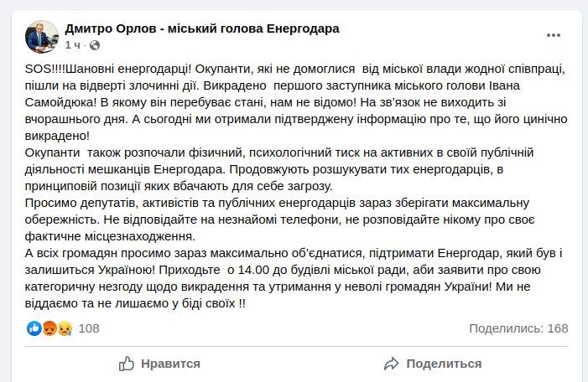Click the curved share arrow icon
Screen dimensions: 588x382
pyautogui.click(x=391, y=364)
